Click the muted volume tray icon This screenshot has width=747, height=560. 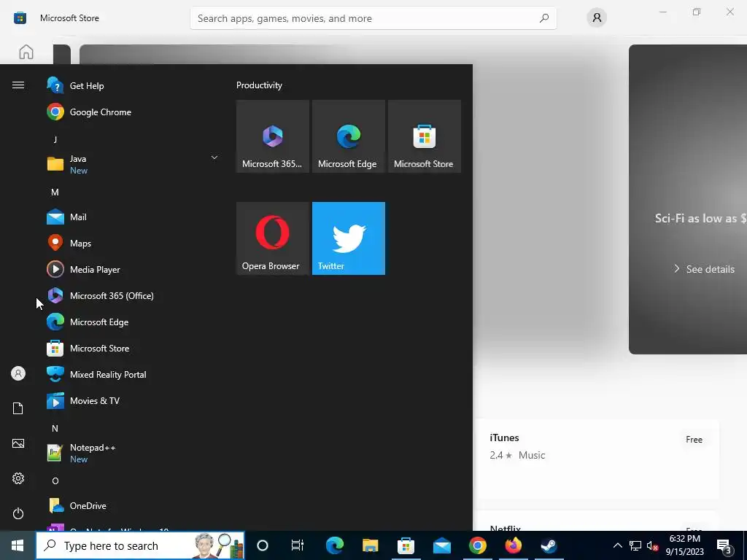(652, 545)
